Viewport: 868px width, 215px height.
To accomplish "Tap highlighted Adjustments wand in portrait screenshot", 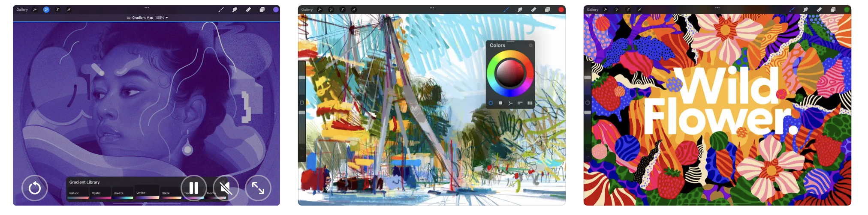I will pyautogui.click(x=46, y=9).
